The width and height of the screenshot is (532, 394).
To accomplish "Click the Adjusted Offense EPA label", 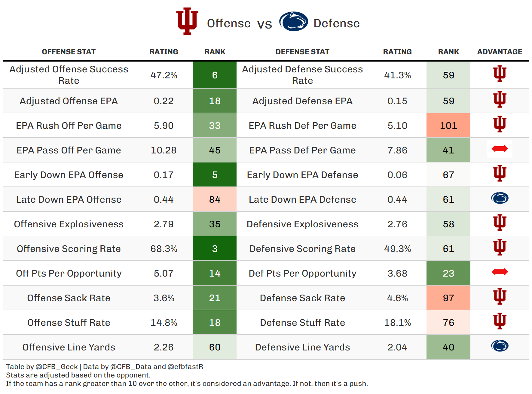I will coord(69,101).
